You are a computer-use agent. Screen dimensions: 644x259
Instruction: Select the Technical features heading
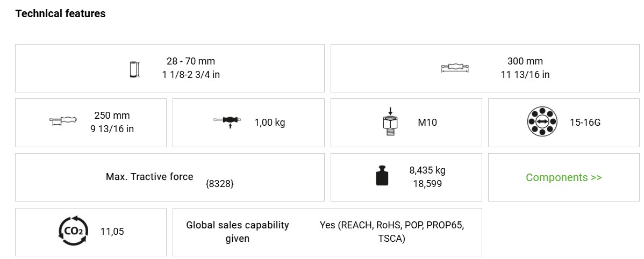tap(61, 13)
